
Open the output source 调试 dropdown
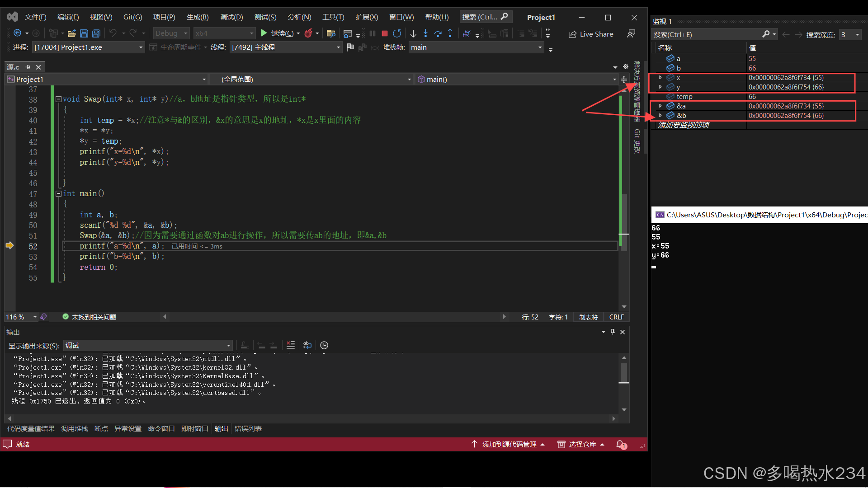228,346
